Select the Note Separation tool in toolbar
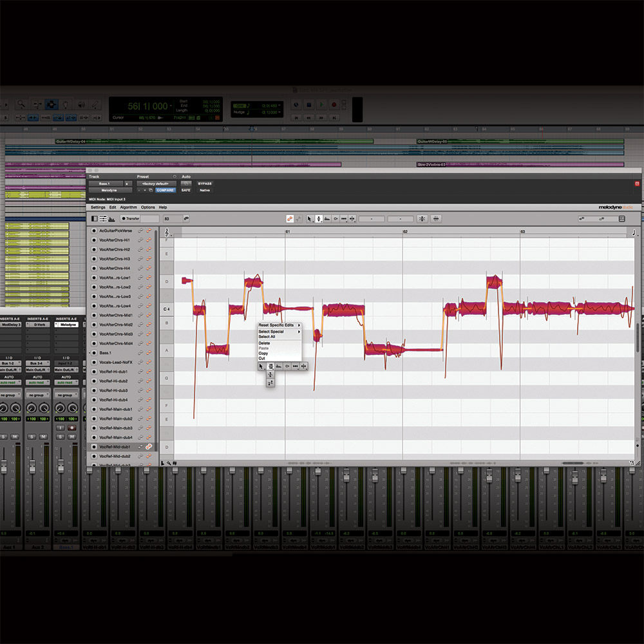Image resolution: width=644 pixels, height=644 pixels. (352, 219)
